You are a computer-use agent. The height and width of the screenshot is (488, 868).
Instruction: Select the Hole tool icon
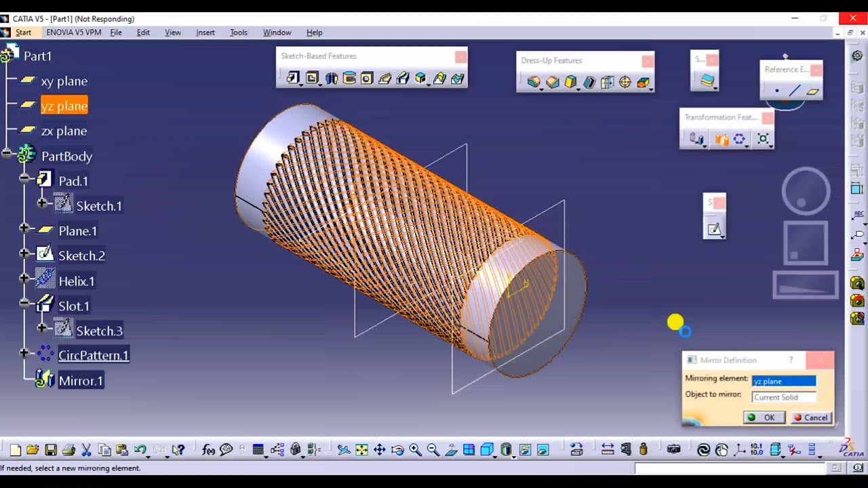367,79
